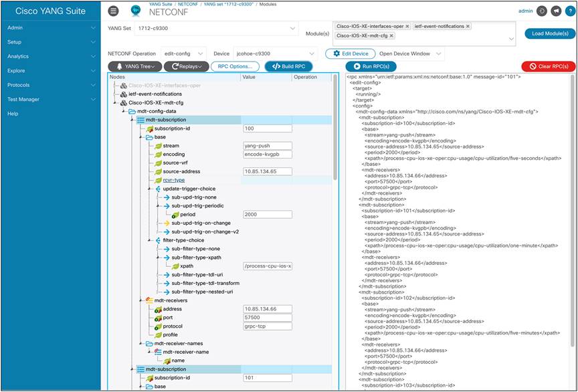Image resolution: width=578 pixels, height=392 pixels.
Task: Click the admin user link
Action: (x=526, y=11)
